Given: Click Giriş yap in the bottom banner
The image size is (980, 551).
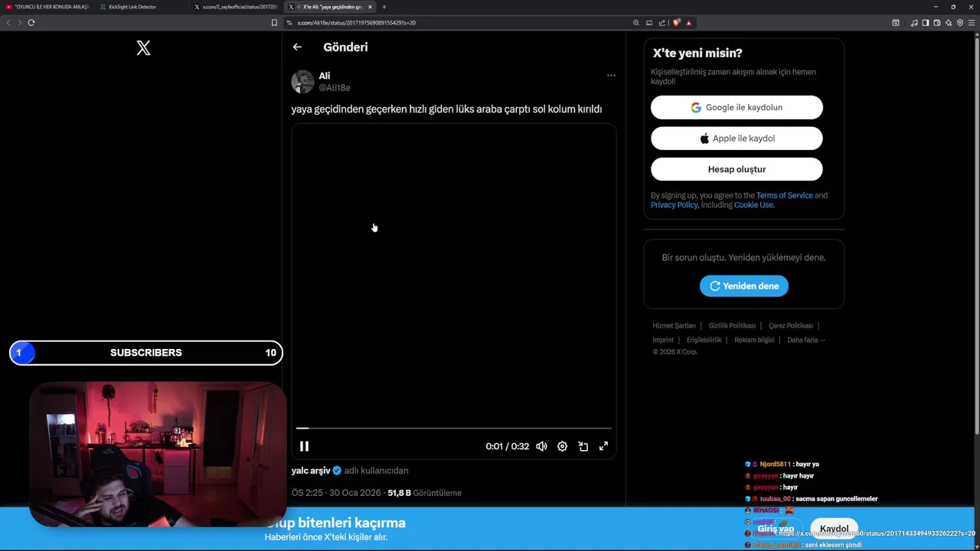Looking at the screenshot, I should pos(776,529).
